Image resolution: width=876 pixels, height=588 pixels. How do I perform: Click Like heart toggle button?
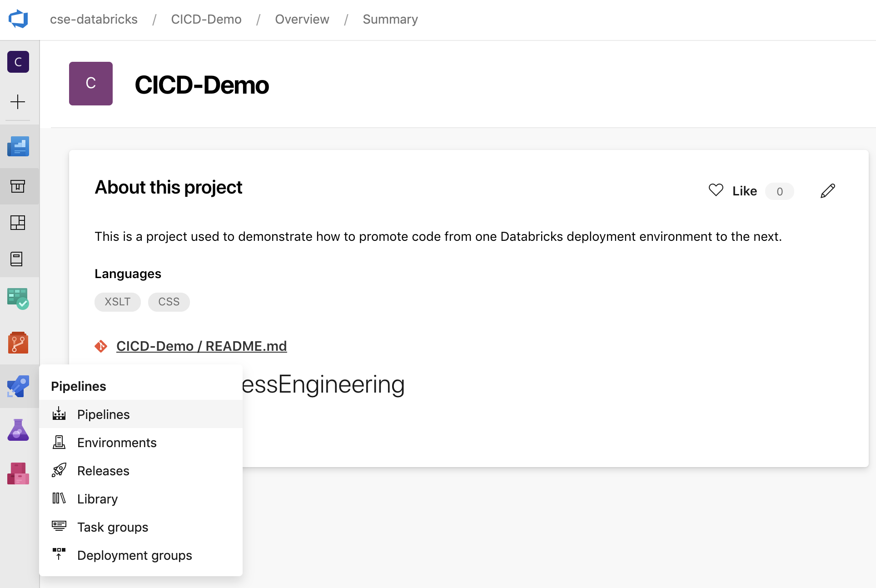[715, 190]
